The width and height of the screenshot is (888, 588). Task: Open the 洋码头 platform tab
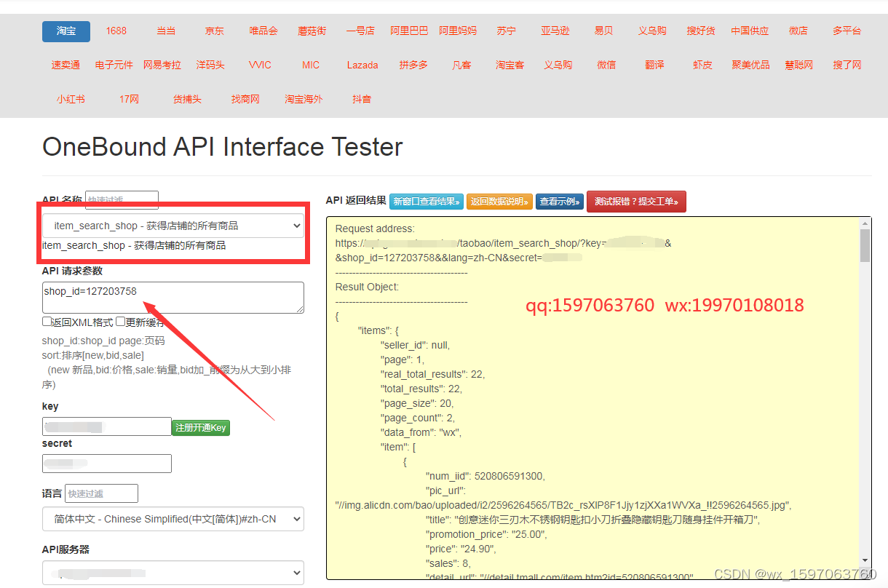[210, 65]
